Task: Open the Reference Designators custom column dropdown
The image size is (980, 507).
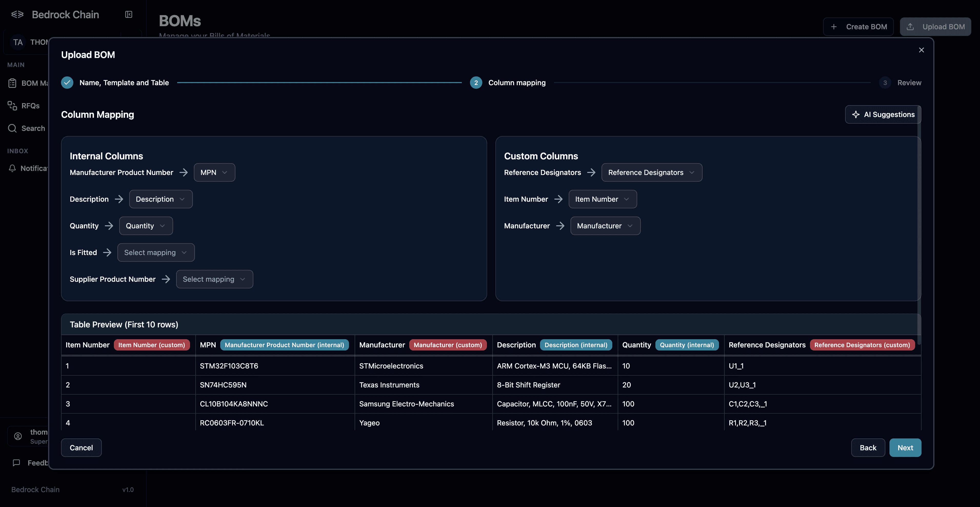Action: (651, 172)
